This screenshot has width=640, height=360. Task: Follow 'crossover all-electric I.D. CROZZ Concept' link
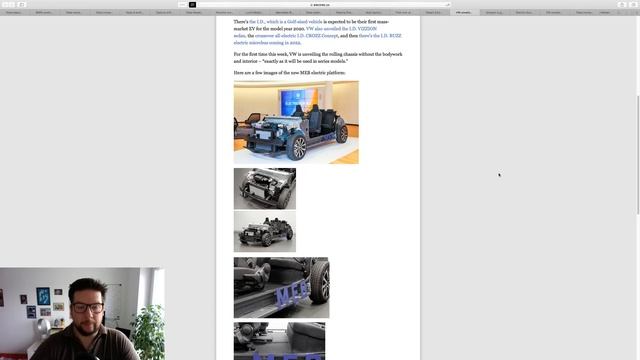[x=296, y=36]
